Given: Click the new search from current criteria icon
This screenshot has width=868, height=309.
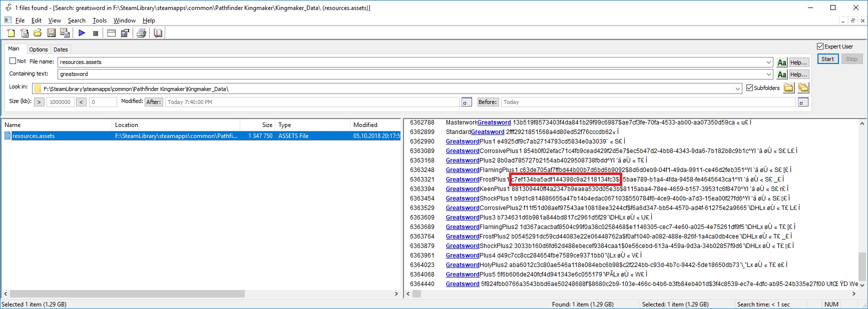Looking at the screenshot, I should (24, 33).
